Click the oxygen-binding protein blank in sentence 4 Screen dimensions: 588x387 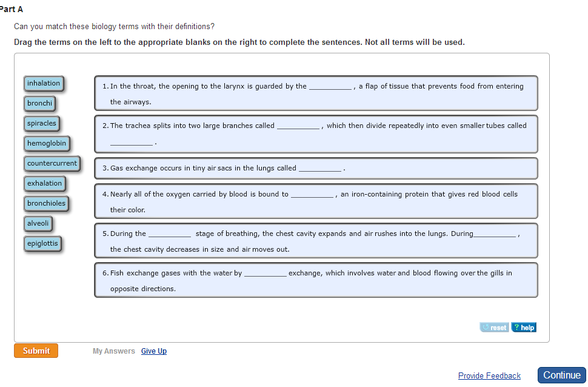312,195
